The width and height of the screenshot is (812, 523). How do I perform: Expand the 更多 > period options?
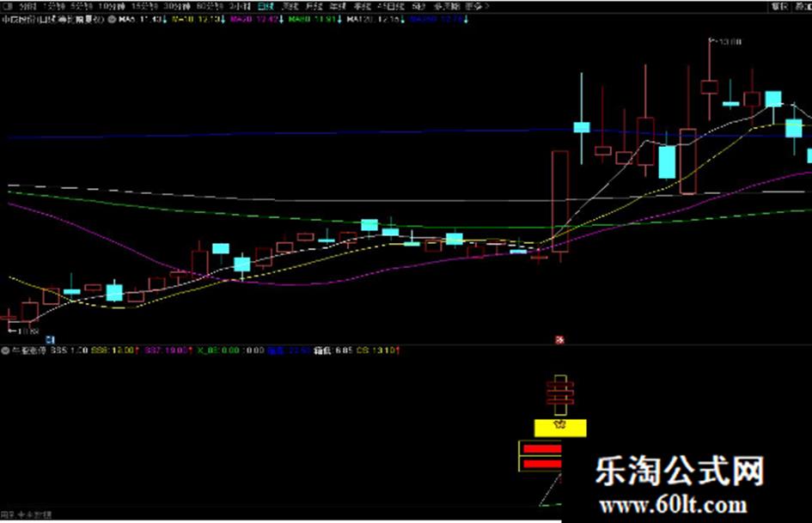(x=476, y=6)
